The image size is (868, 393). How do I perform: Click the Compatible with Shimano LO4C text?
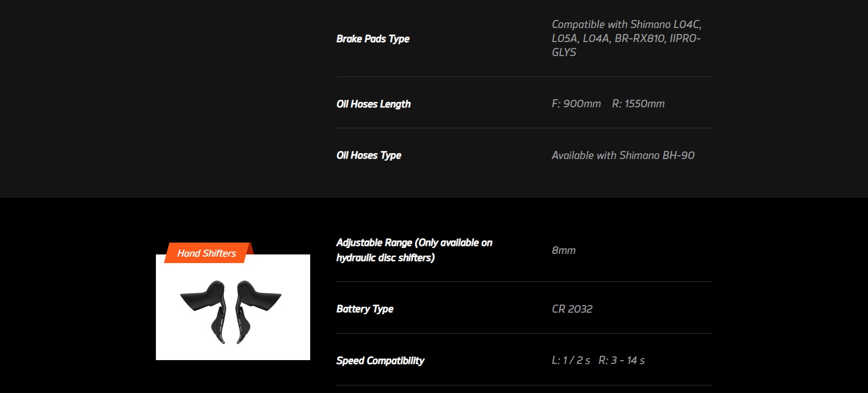click(626, 24)
